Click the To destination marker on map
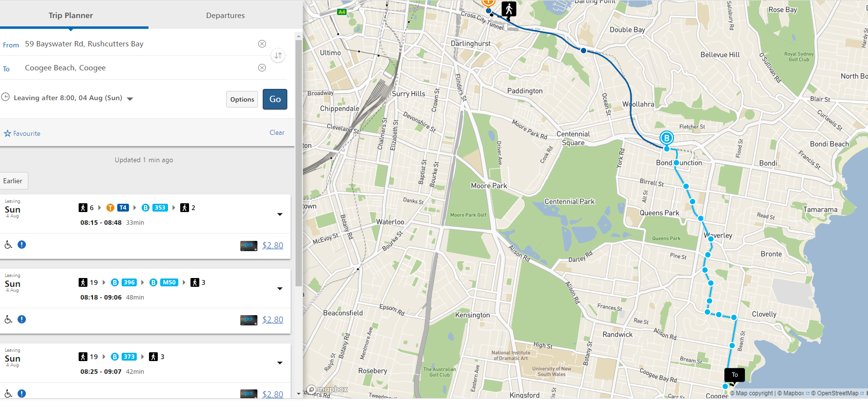The image size is (868, 407). (735, 375)
